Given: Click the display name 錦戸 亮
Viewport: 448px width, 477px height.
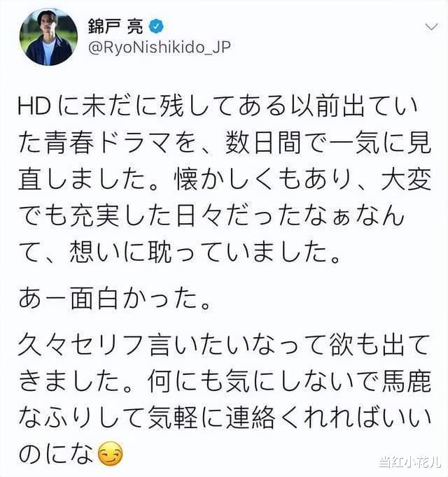Looking at the screenshot, I should coord(115,27).
